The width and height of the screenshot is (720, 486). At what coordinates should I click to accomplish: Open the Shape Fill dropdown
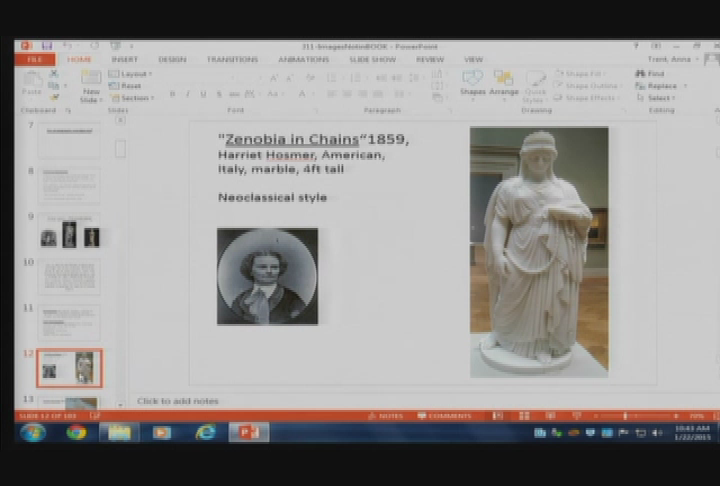coord(580,73)
